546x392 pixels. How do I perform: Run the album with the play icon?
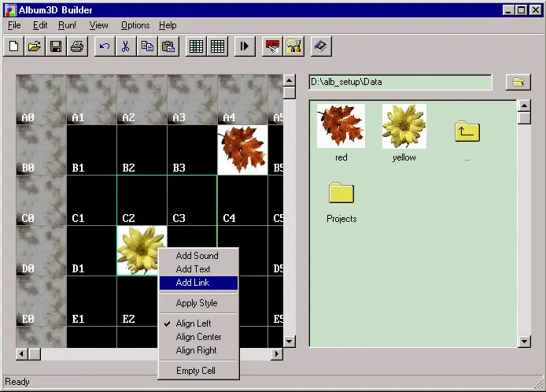[245, 46]
